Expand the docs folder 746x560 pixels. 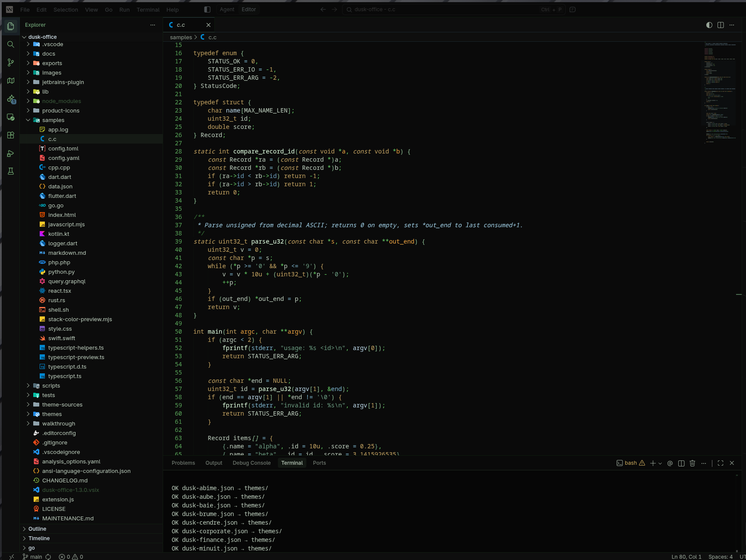[x=91, y=54]
